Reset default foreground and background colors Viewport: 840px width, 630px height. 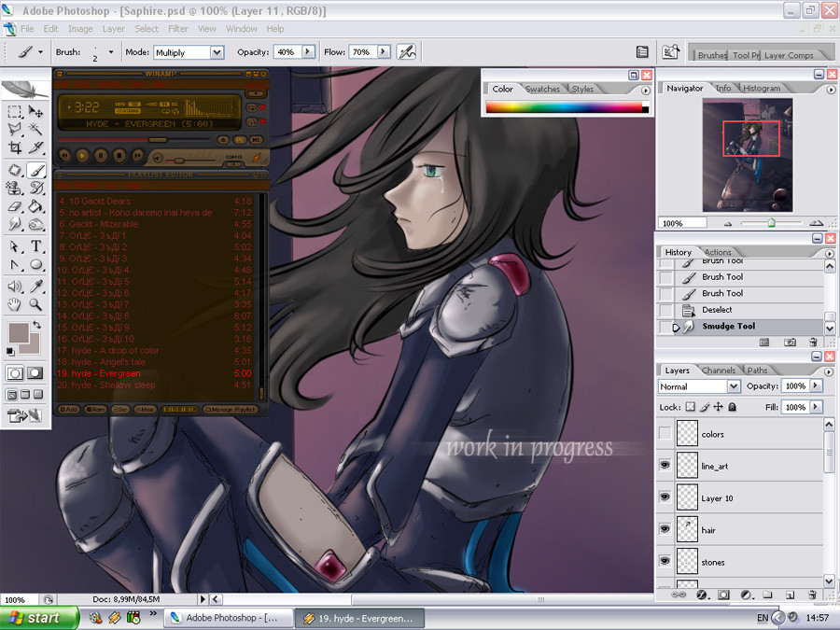(10, 352)
